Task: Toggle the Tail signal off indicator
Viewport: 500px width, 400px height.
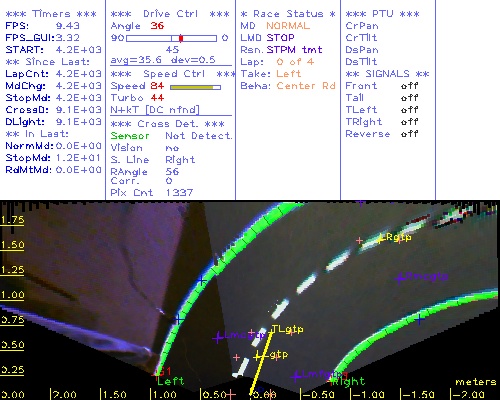Action: (x=410, y=98)
